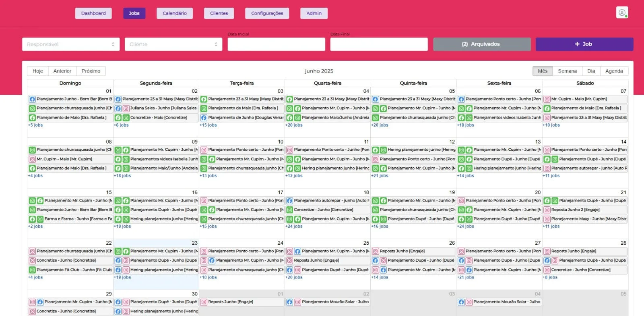644x316 pixels.
Task: Open the user profile icon
Action: (622, 12)
